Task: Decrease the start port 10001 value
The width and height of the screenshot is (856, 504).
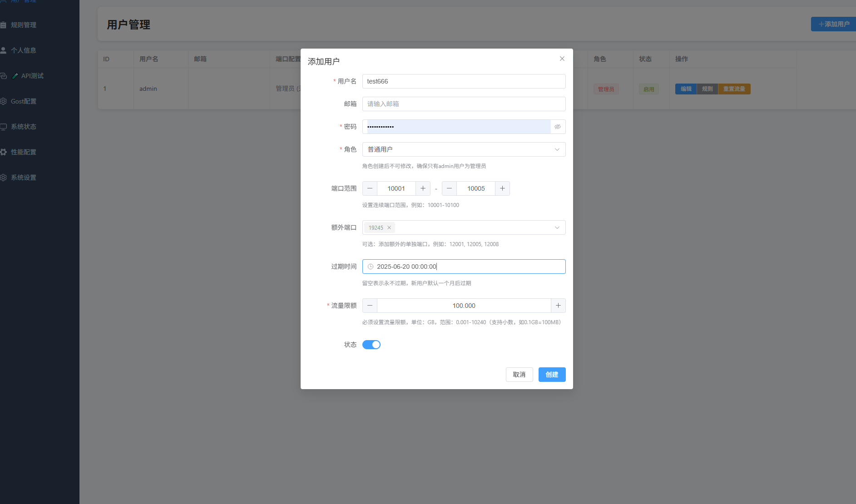Action: point(370,188)
